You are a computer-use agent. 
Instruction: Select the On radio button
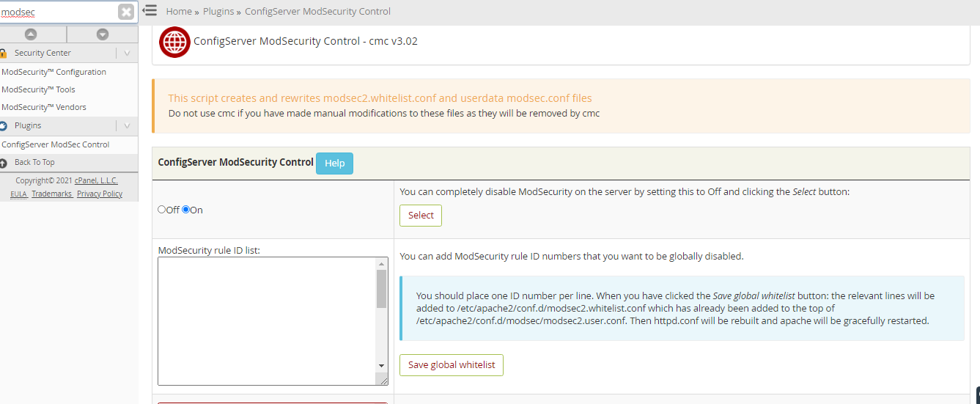tap(185, 210)
